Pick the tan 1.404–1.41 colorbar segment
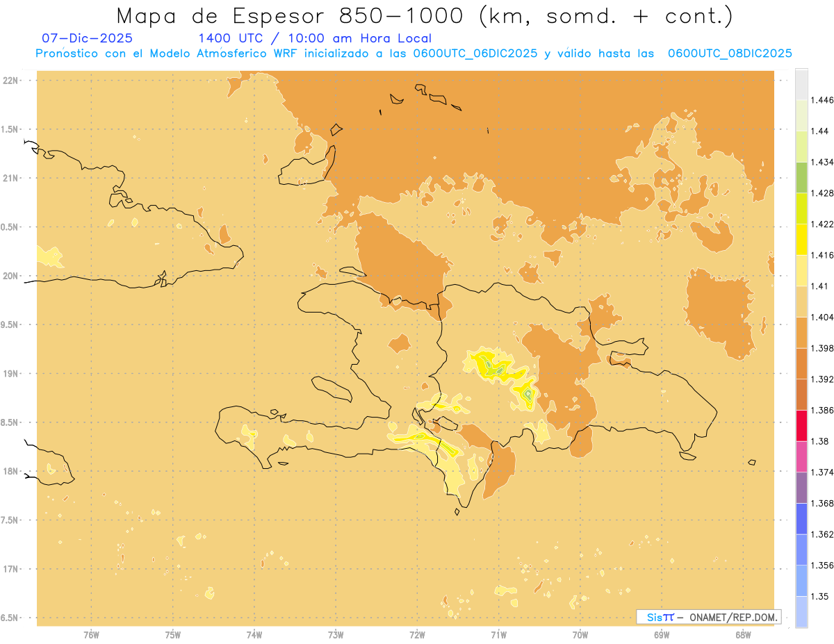Image resolution: width=834 pixels, height=644 pixels. click(801, 301)
